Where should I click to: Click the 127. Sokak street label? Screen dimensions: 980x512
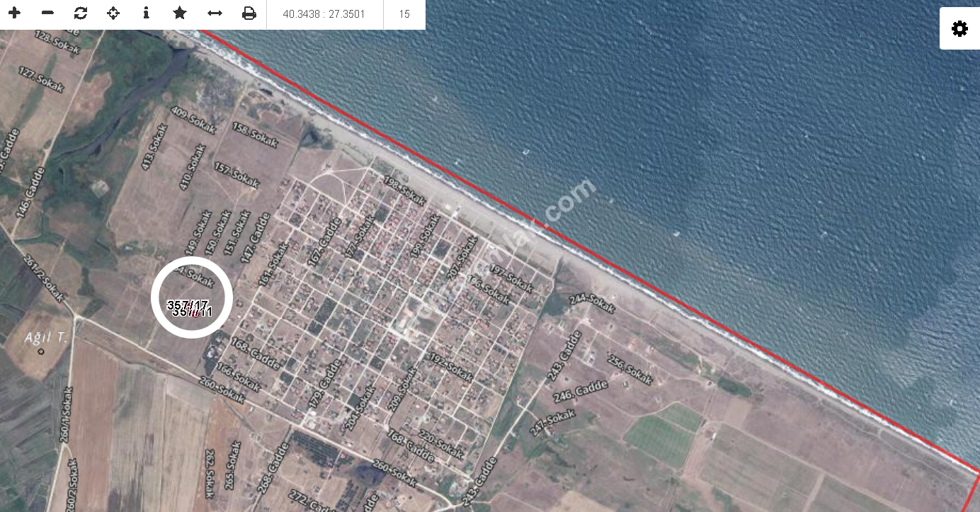point(41,79)
